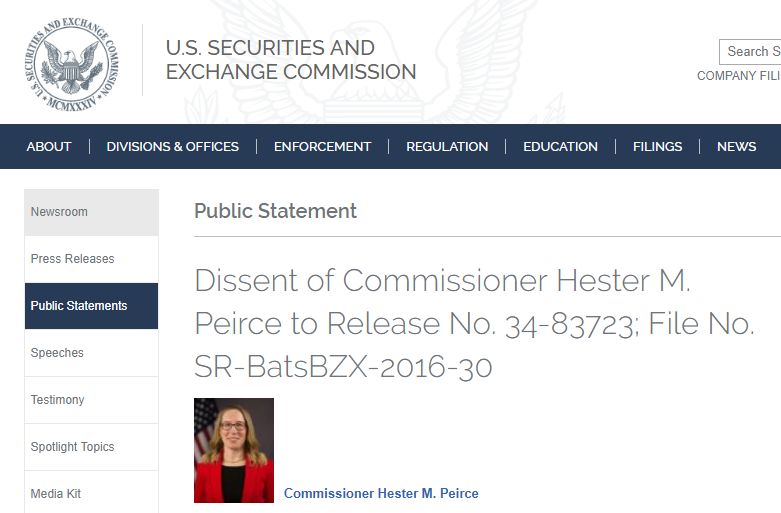781x513 pixels.
Task: Open the Filings menu
Action: pos(657,146)
